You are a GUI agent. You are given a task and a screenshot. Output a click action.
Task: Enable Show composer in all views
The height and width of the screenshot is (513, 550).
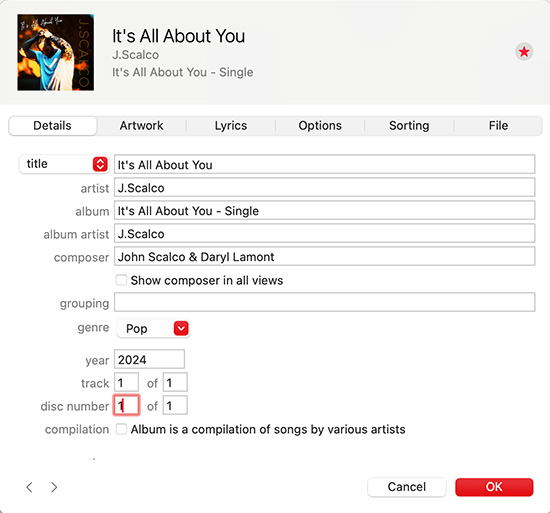coord(121,280)
